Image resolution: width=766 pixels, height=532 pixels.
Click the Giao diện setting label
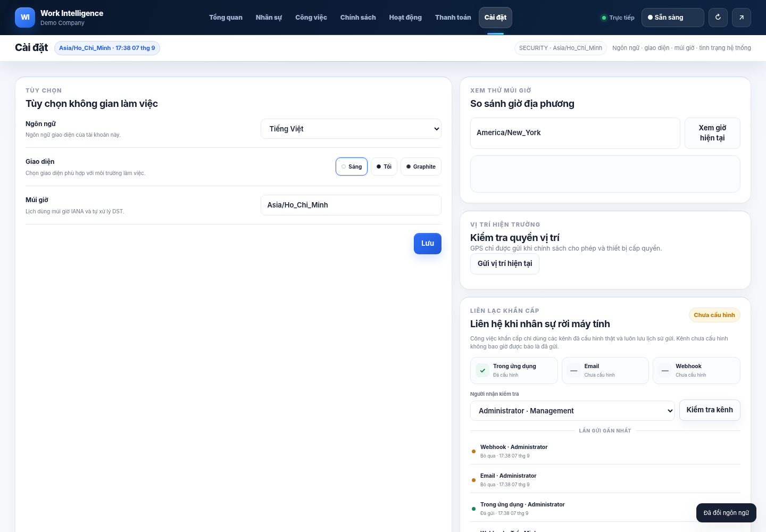tap(40, 162)
